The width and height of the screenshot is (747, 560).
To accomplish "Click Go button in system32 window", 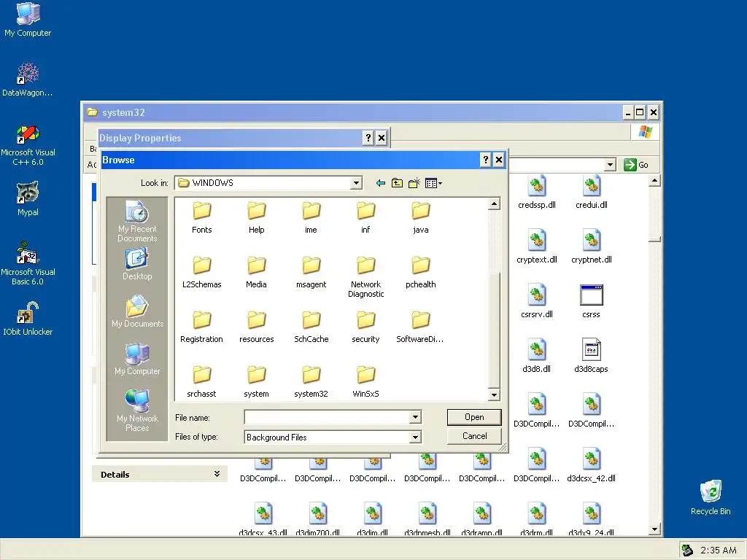I will coord(636,165).
